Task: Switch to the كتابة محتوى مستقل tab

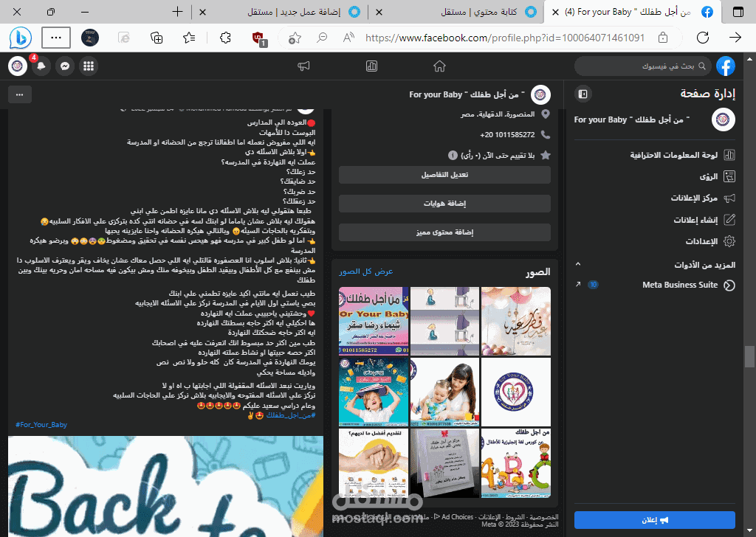Action: point(456,12)
